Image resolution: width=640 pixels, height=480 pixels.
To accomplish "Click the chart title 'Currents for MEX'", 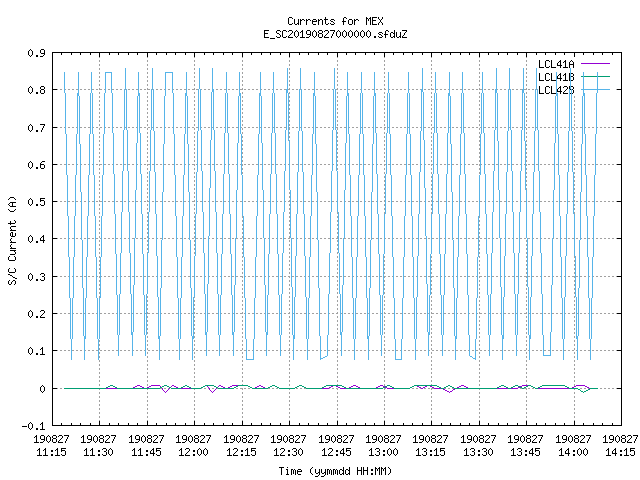I will pyautogui.click(x=335, y=21).
